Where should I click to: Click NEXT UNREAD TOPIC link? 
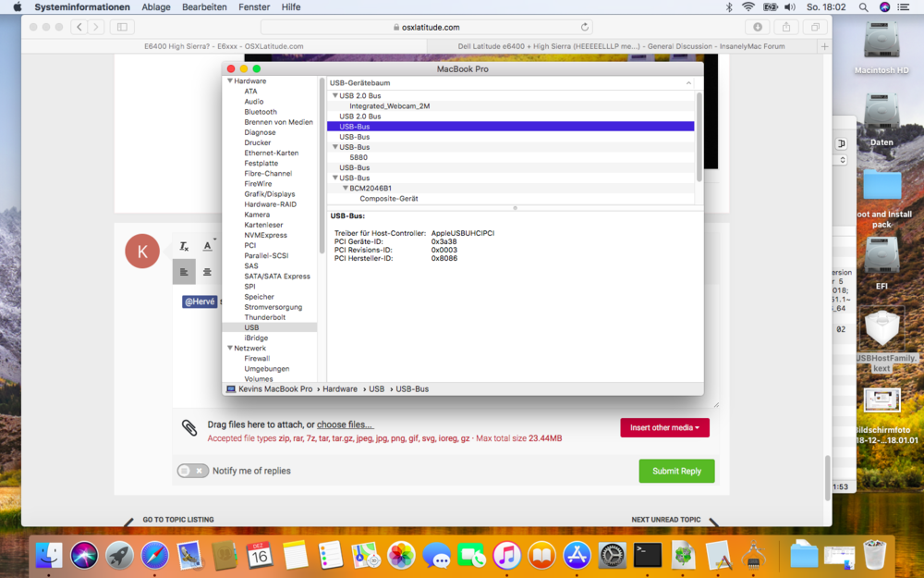coord(666,520)
